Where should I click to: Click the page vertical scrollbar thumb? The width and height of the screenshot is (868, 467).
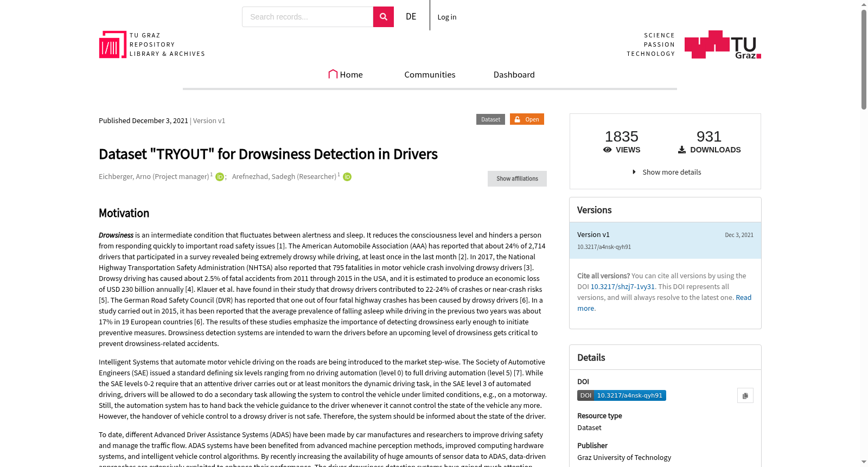864,60
